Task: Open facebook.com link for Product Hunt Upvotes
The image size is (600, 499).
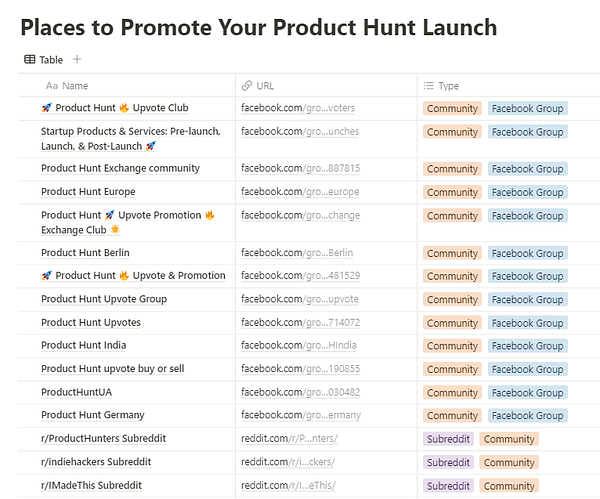Action: point(300,323)
